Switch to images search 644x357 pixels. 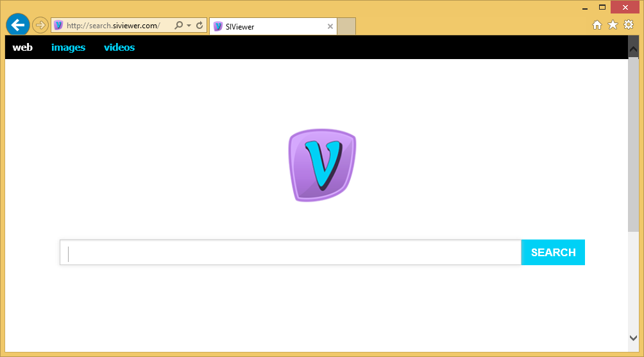pos(68,48)
